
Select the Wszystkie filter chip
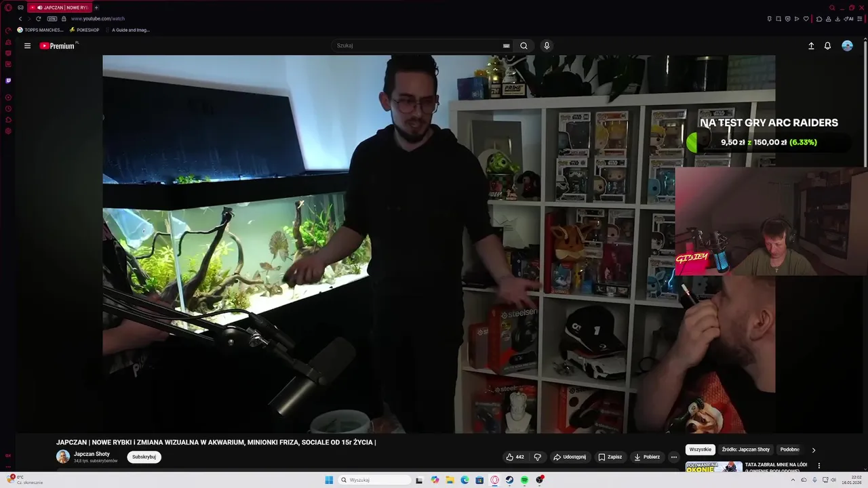[701, 449]
